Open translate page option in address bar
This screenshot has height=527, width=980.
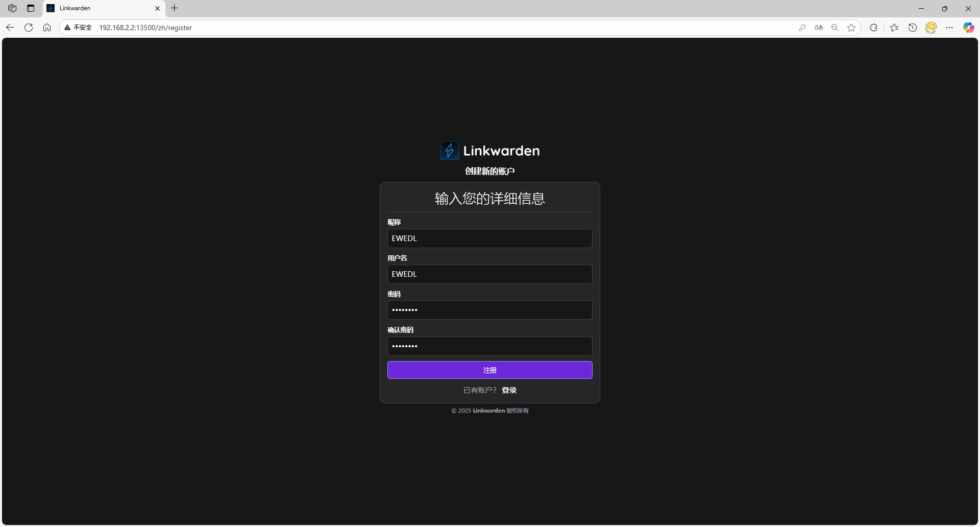(x=819, y=28)
